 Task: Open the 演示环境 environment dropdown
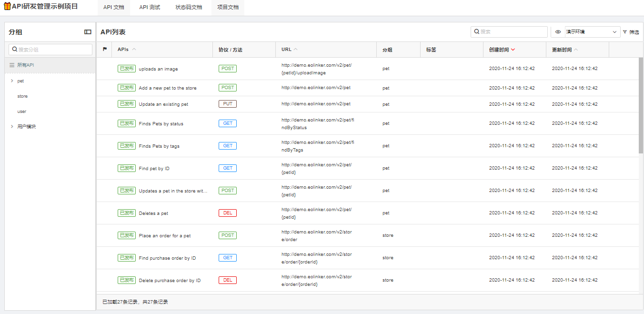(592, 32)
